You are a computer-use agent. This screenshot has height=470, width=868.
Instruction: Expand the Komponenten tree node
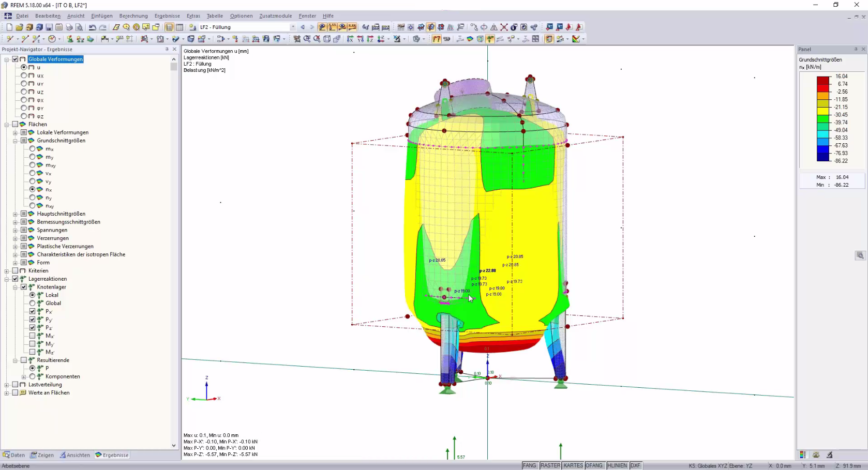point(24,376)
